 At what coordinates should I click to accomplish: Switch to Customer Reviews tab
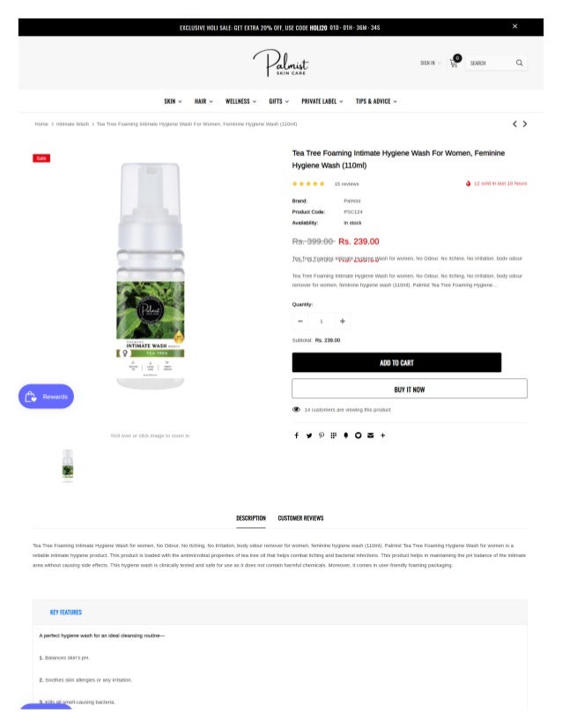point(300,518)
